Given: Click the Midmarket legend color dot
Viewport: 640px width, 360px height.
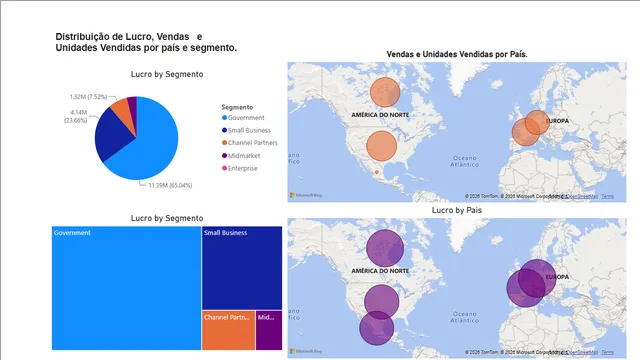Looking at the screenshot, I should point(224,156).
